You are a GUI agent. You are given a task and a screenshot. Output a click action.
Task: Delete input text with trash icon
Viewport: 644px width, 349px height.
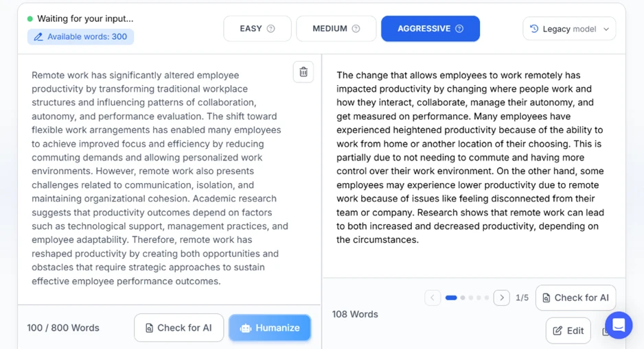(303, 72)
